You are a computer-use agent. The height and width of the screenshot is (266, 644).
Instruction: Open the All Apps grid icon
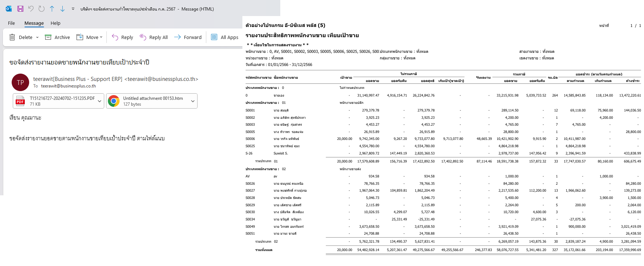point(214,37)
